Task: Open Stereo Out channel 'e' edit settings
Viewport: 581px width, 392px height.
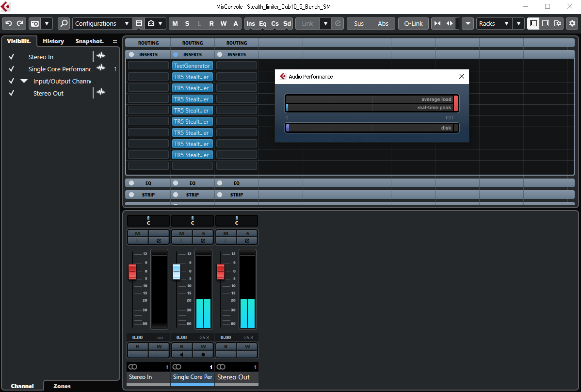Action: point(247,241)
